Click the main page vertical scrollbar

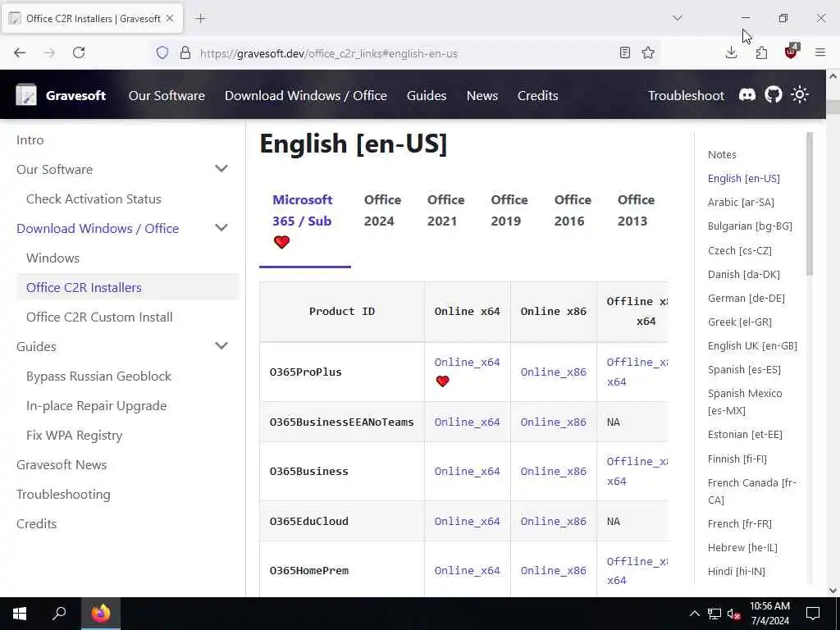833,107
